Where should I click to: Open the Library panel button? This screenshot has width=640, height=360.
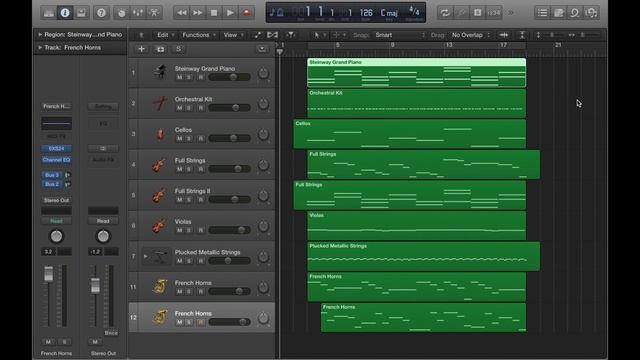tap(49, 13)
